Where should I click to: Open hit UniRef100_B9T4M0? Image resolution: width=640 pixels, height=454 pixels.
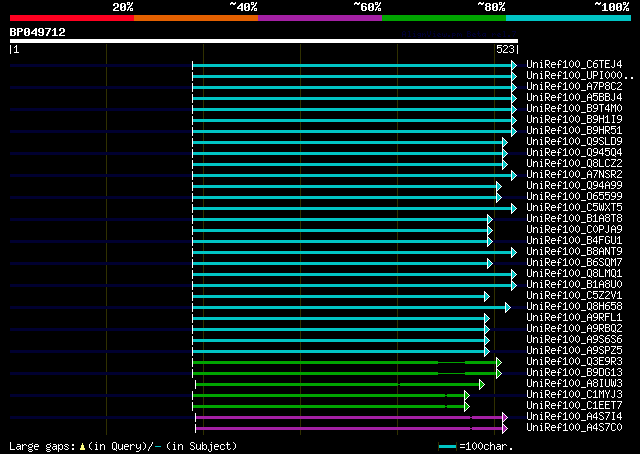click(574, 109)
